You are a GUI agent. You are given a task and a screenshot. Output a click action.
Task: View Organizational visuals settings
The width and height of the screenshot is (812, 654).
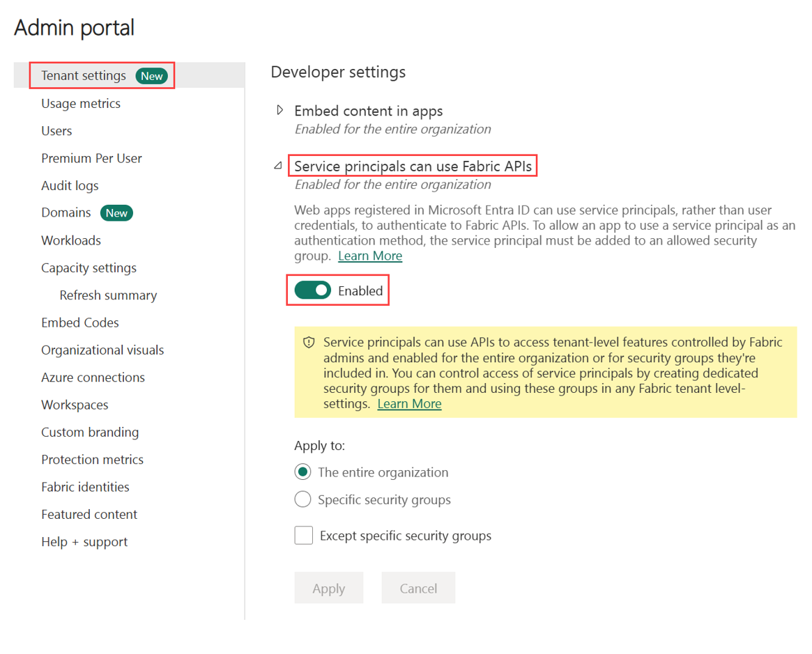pyautogui.click(x=102, y=350)
